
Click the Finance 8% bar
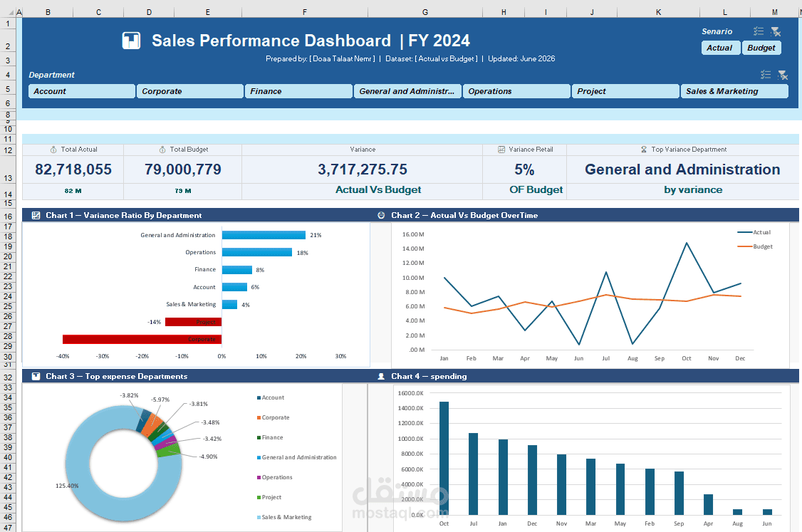click(x=237, y=270)
